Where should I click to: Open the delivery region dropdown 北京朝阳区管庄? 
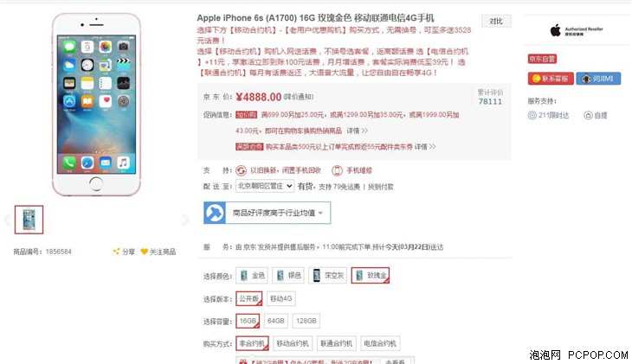(265, 186)
